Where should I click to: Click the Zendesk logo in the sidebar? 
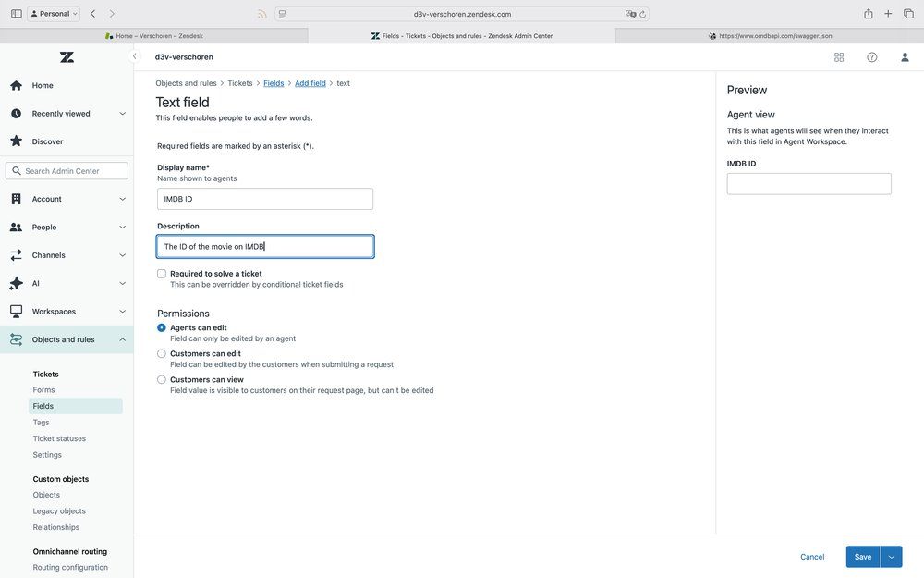pyautogui.click(x=66, y=56)
